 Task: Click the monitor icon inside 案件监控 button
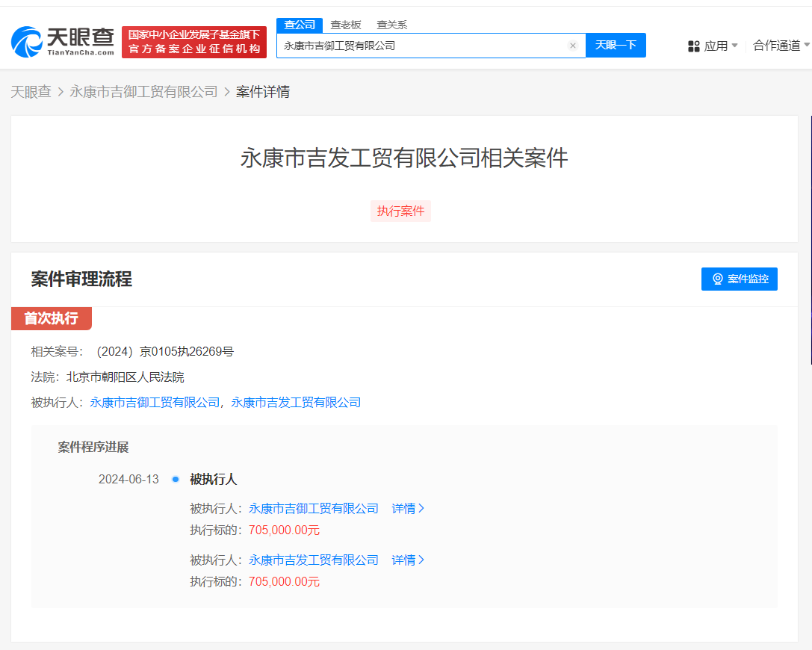point(718,279)
